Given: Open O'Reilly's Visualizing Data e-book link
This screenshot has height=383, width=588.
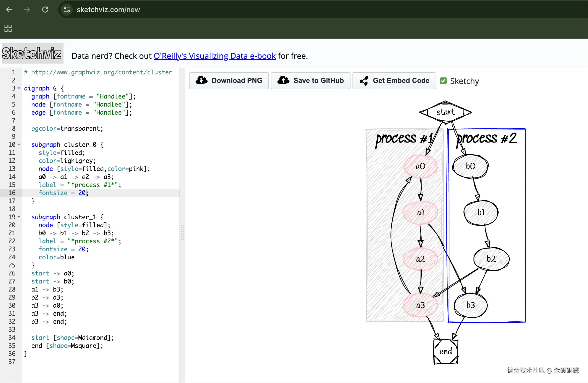Looking at the screenshot, I should pos(215,56).
